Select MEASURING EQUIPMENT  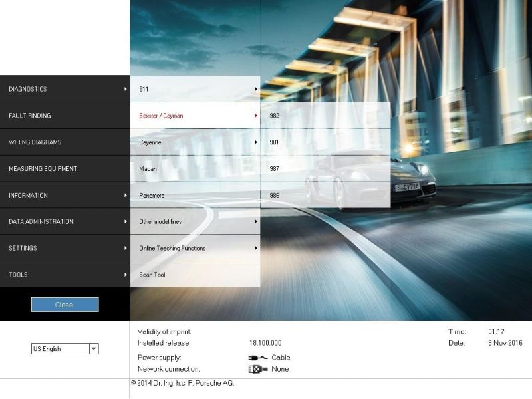point(65,168)
